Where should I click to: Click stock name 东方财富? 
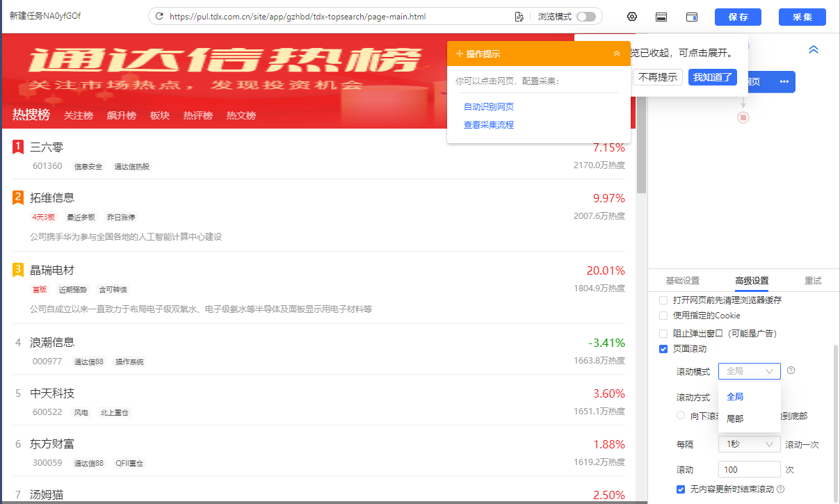click(x=52, y=444)
